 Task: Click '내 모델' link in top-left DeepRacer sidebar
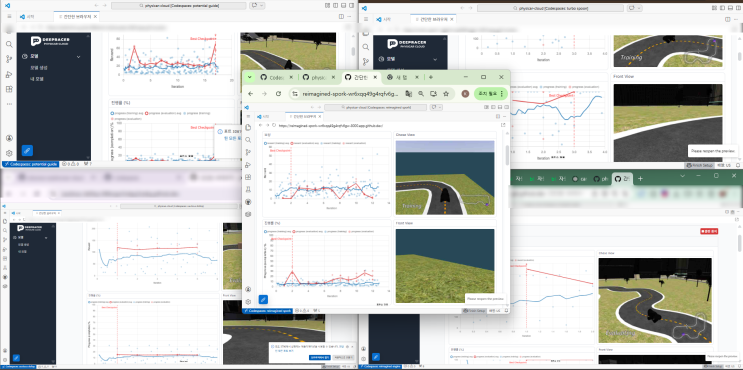click(36, 79)
